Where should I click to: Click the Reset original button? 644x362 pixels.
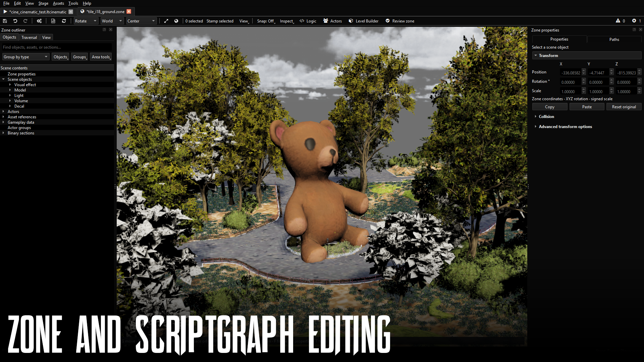(624, 107)
